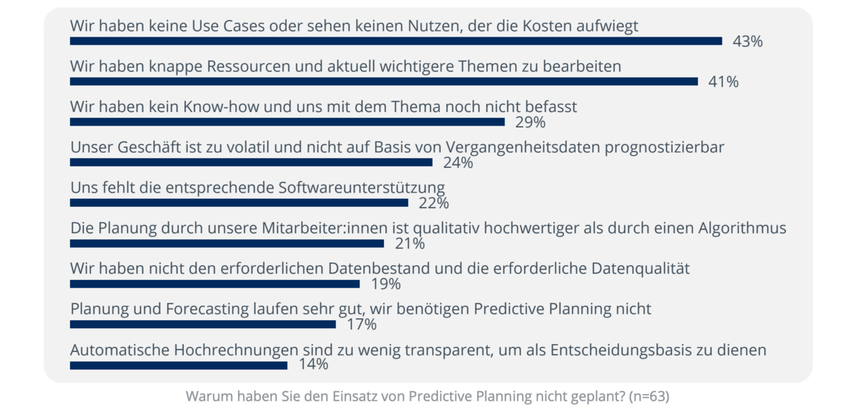Screen dimensions: 868x415
Task: Select the 24% bar for volatile business
Action: pos(251,163)
